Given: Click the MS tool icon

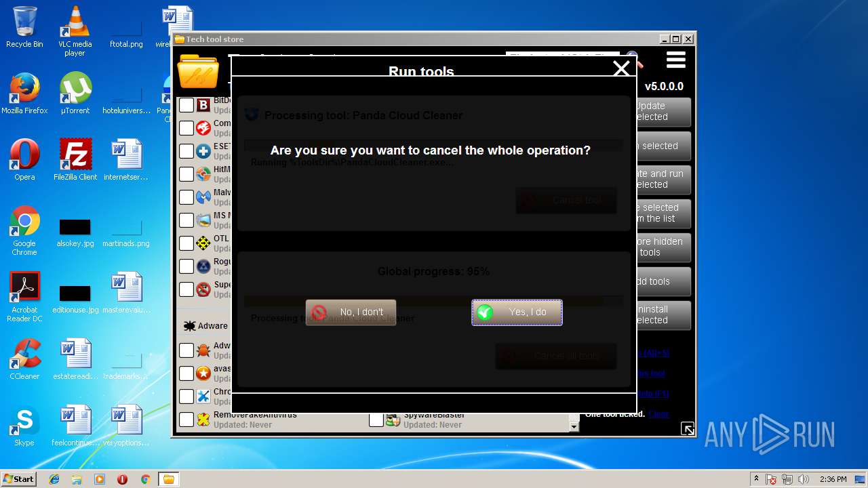Looking at the screenshot, I should click(x=203, y=220).
